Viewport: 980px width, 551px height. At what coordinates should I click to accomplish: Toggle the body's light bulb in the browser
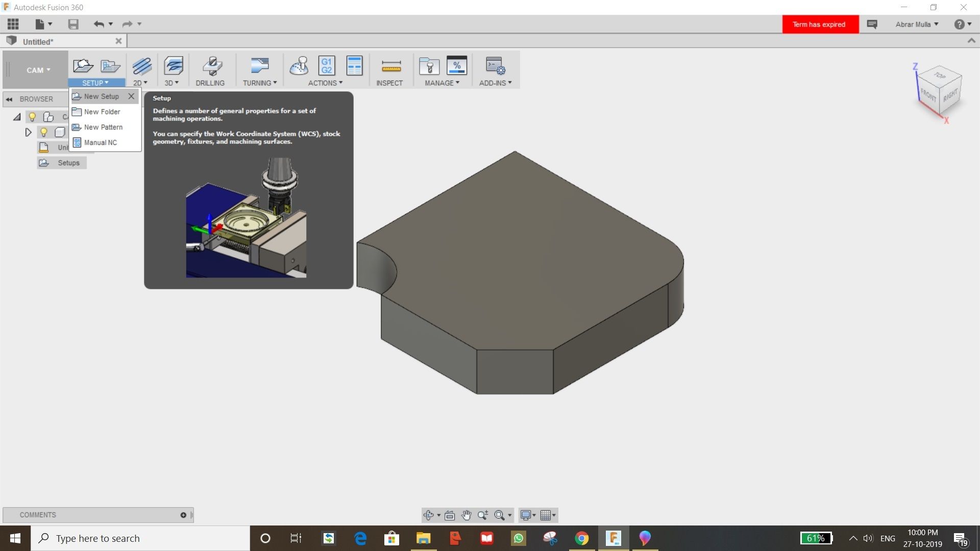click(44, 132)
